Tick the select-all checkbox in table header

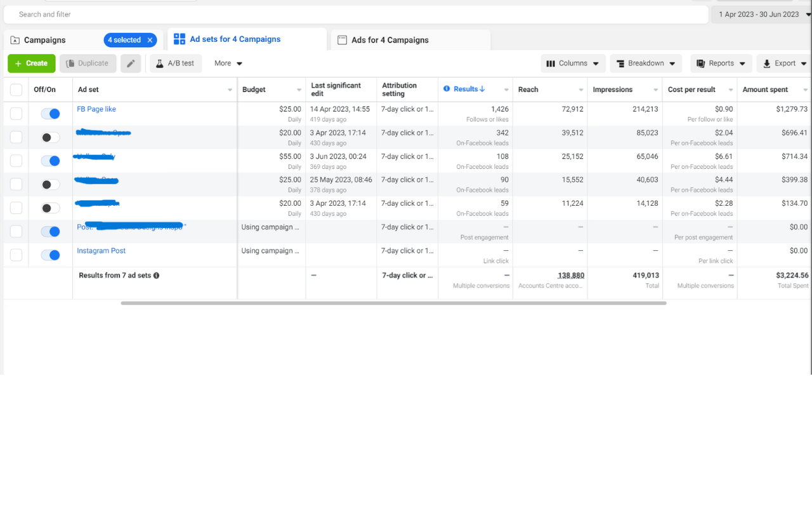16,90
